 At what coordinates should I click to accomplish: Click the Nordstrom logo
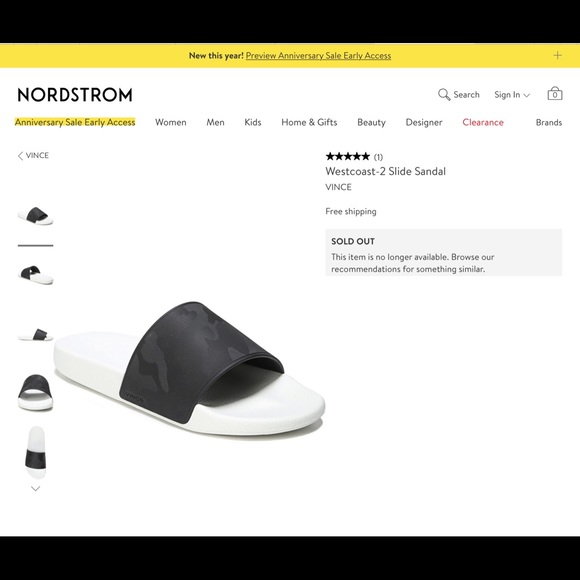pyautogui.click(x=75, y=95)
